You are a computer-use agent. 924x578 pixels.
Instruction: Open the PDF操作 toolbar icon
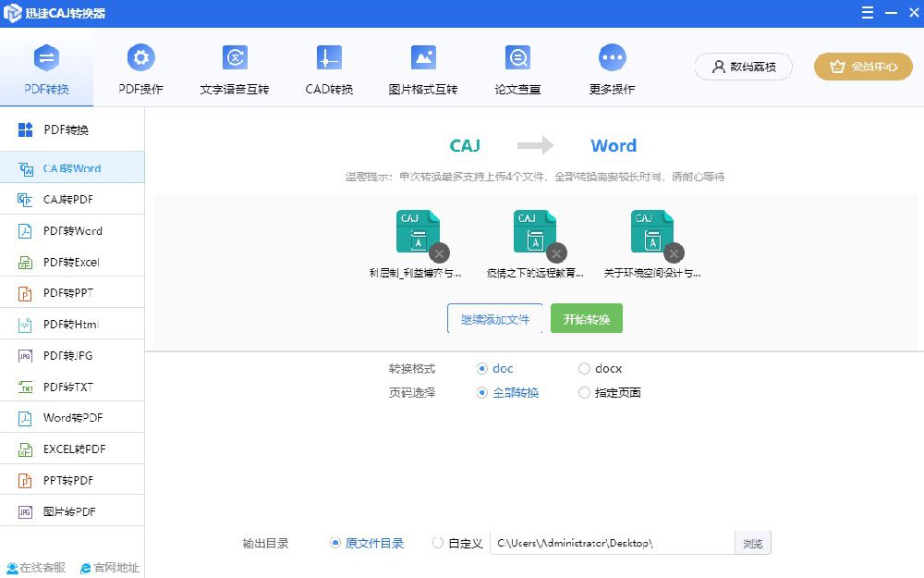[x=140, y=57]
